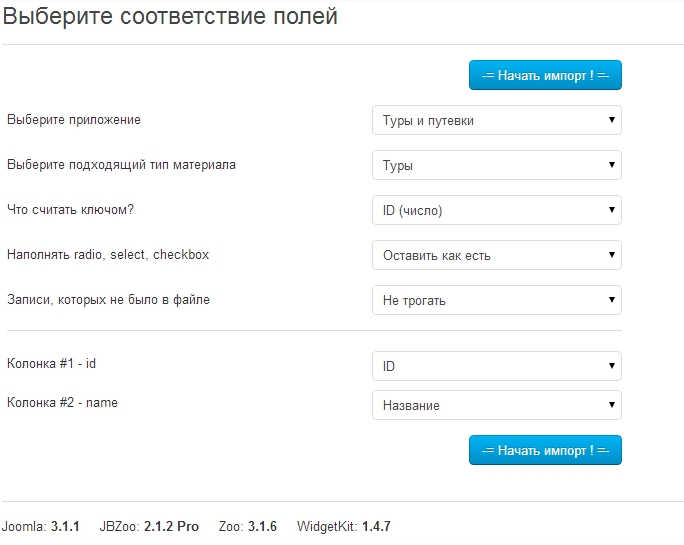Screen dimensions: 684x545
Task: Expand the "Оставить как есть" dropdown
Action: pyautogui.click(x=497, y=255)
